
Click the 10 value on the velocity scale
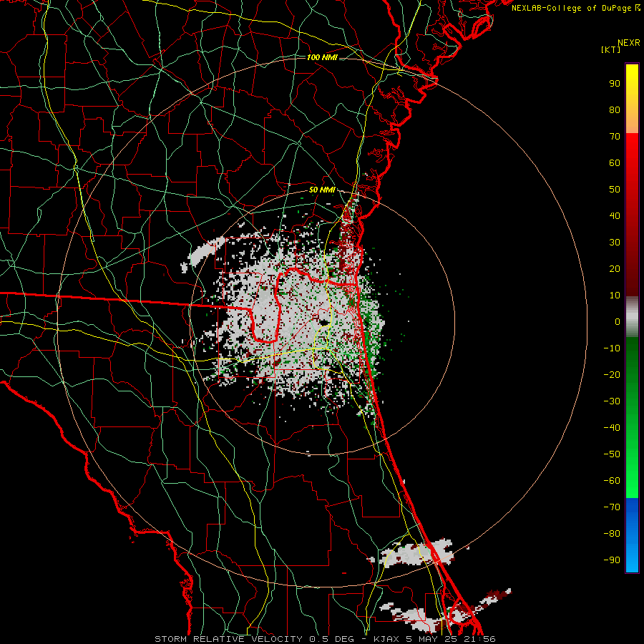[x=615, y=296]
